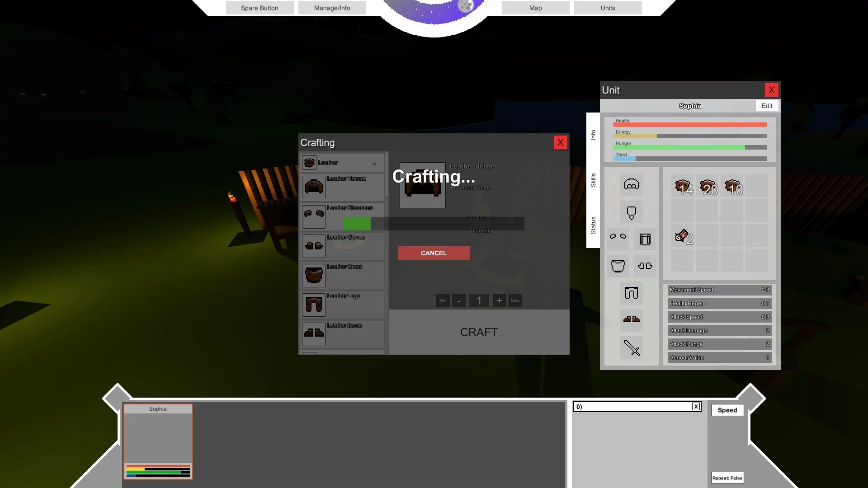Screen dimensions: 868x488
Task: Set crafting quantity to Max
Action: pyautogui.click(x=515, y=300)
